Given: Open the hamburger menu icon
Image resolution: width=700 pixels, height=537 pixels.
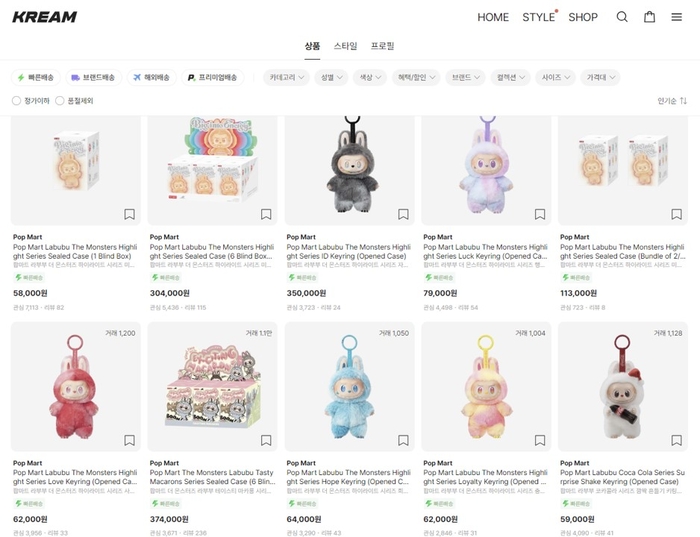Looking at the screenshot, I should coord(677,17).
